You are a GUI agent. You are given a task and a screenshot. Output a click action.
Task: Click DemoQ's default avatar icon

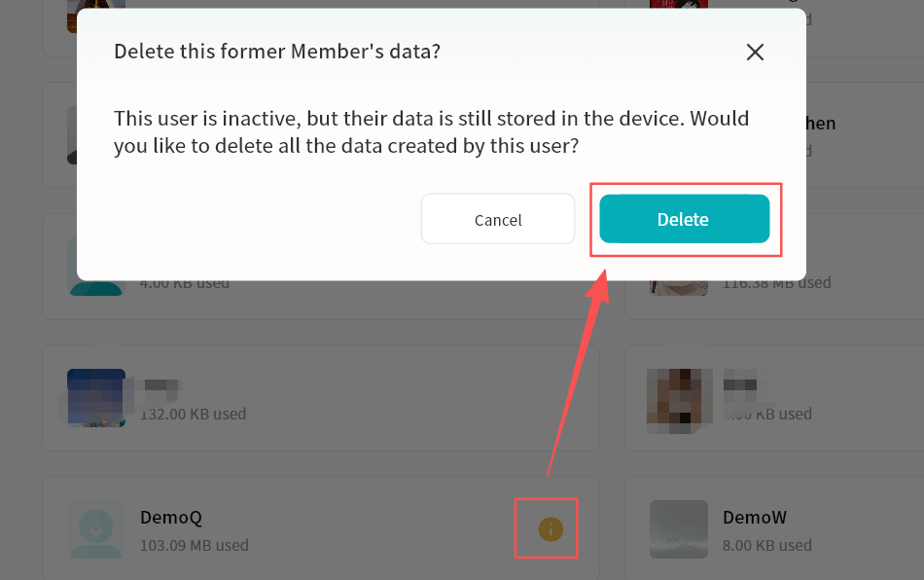tap(96, 529)
